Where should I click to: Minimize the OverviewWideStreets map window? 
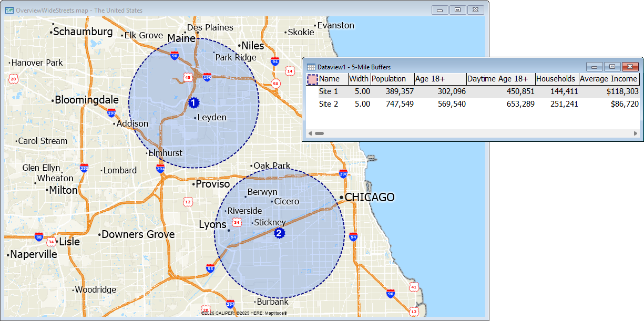(x=440, y=10)
